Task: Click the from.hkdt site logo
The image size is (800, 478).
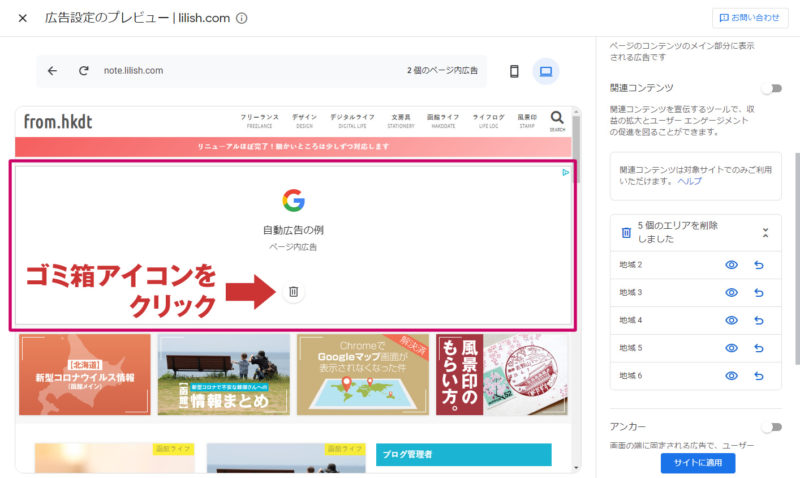Action: click(x=58, y=121)
